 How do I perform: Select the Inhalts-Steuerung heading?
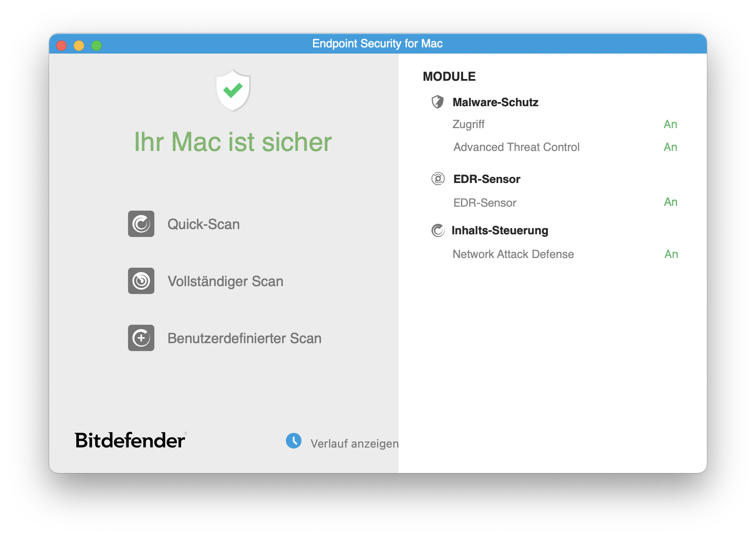point(500,230)
